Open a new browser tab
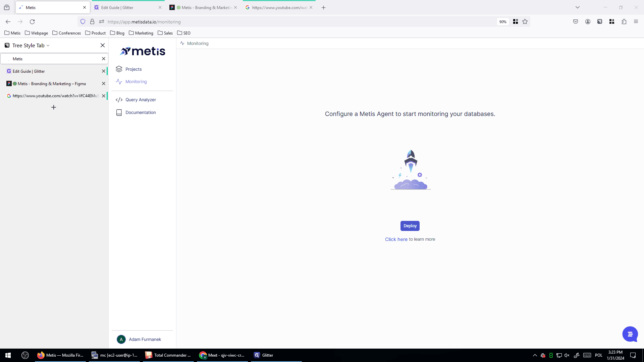Viewport: 644px width, 362px height. 323,8
